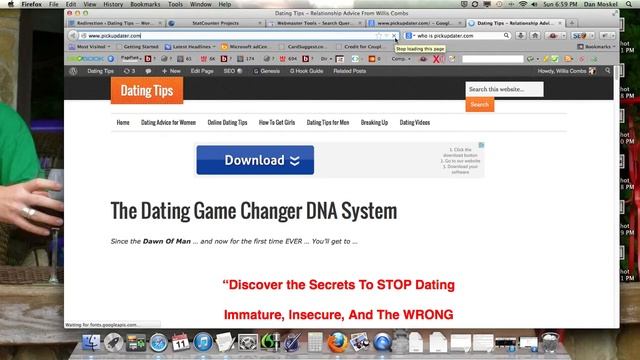
Task: Open the History menu
Action: point(113,4)
